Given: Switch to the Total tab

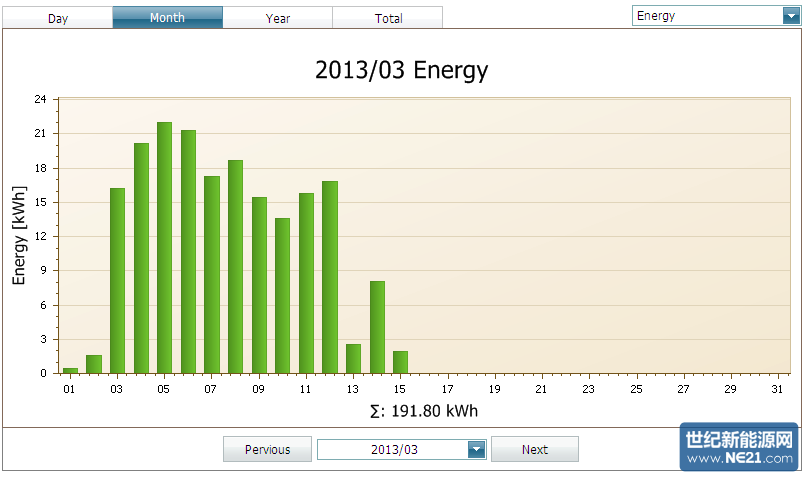Looking at the screenshot, I should coord(388,18).
